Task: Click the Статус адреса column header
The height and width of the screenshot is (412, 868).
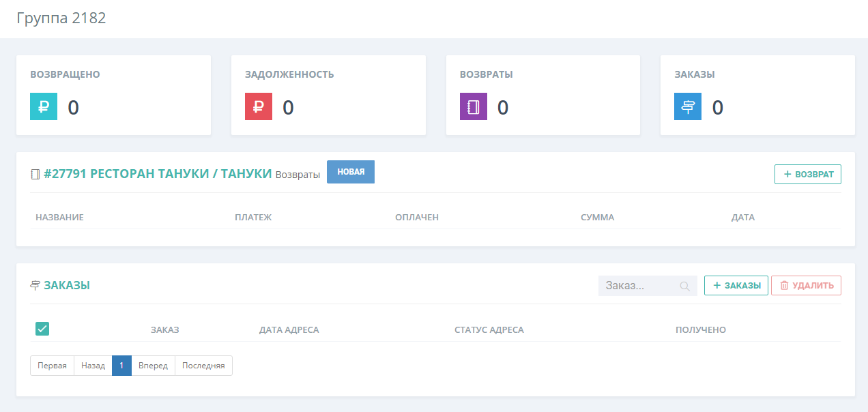Action: pos(489,330)
